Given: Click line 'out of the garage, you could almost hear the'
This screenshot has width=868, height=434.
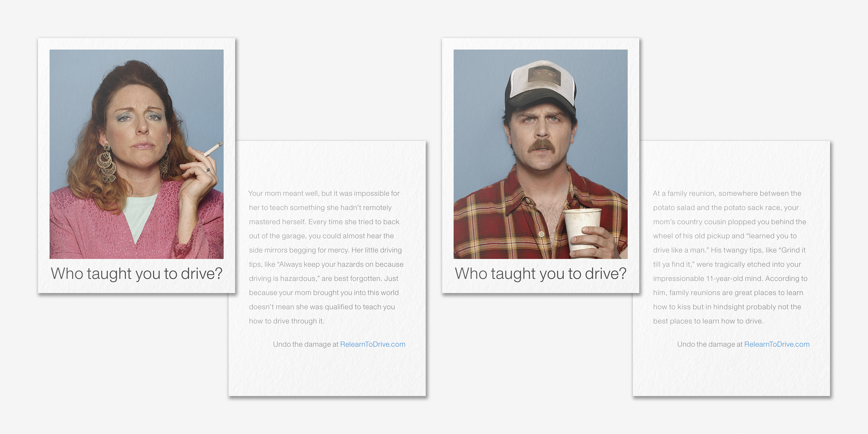Looking at the screenshot, I should click(x=321, y=236).
